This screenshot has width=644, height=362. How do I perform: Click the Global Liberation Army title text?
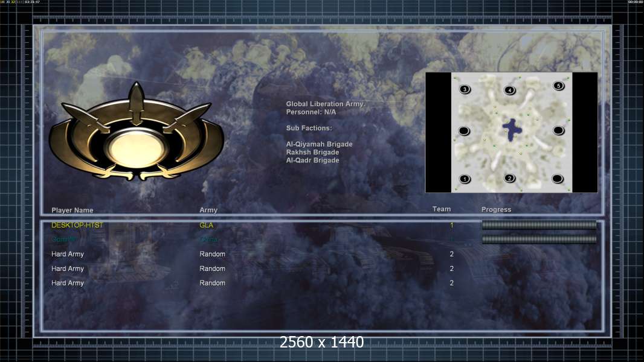coord(325,104)
